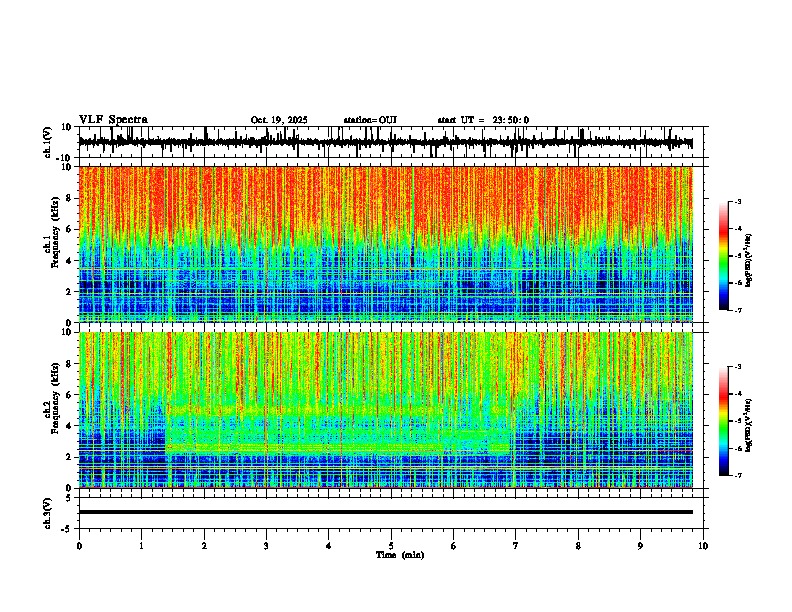Click the "-10" tick of ch.1(V) panel

click(65, 158)
